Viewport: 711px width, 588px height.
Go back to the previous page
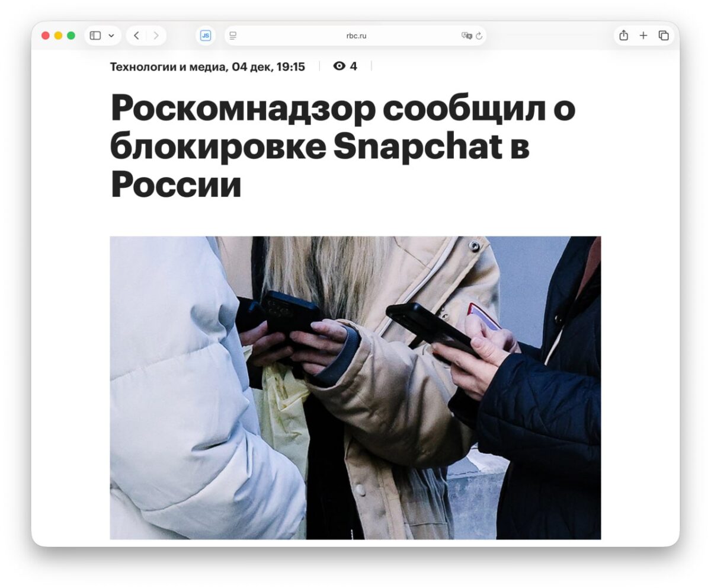[x=136, y=36]
